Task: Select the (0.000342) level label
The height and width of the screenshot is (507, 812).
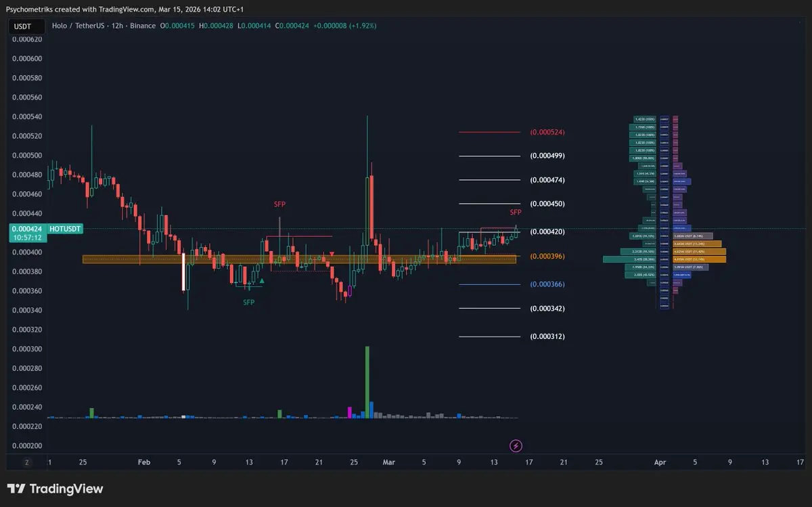Action: tap(547, 309)
